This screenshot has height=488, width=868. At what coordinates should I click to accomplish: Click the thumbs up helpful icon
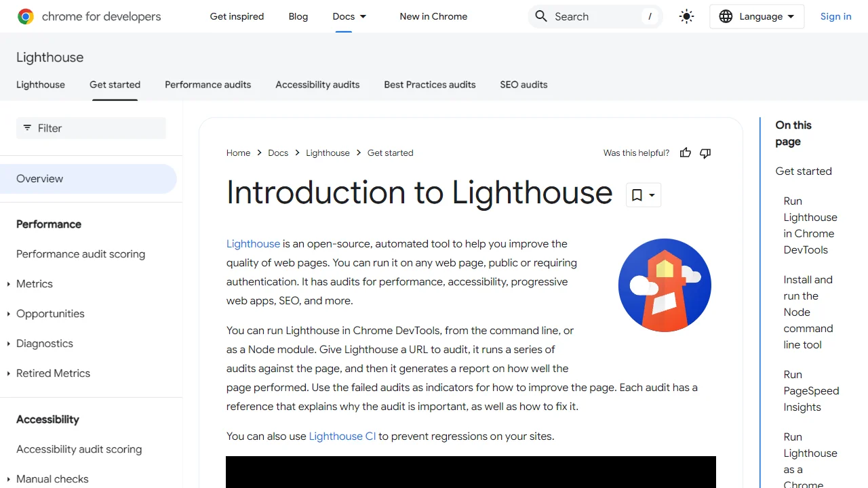(x=686, y=153)
